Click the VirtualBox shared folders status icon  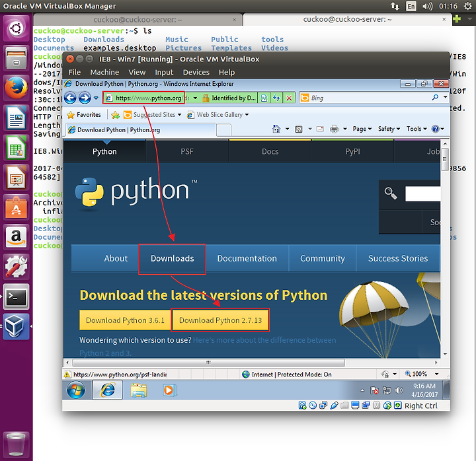344,406
